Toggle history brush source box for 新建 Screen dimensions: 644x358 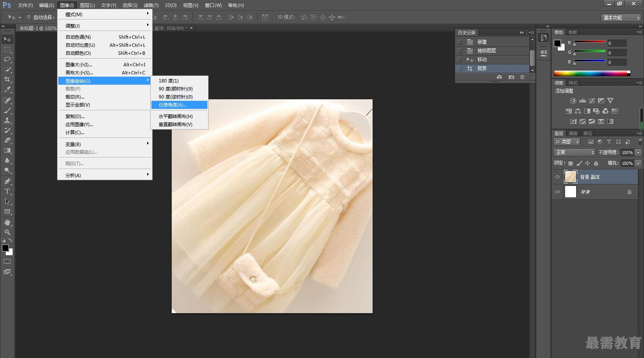click(460, 42)
